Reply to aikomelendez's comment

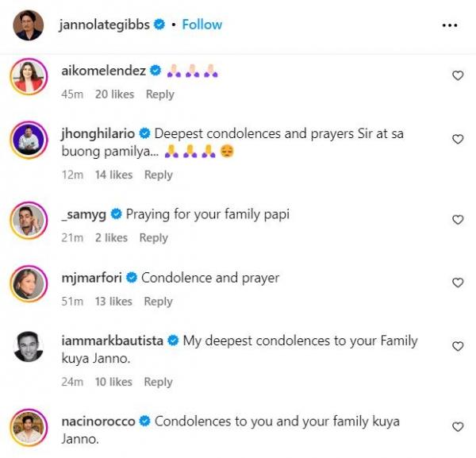(159, 94)
